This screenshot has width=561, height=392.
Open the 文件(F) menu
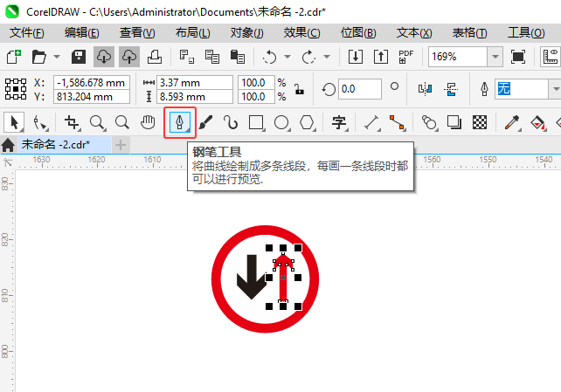(27, 33)
